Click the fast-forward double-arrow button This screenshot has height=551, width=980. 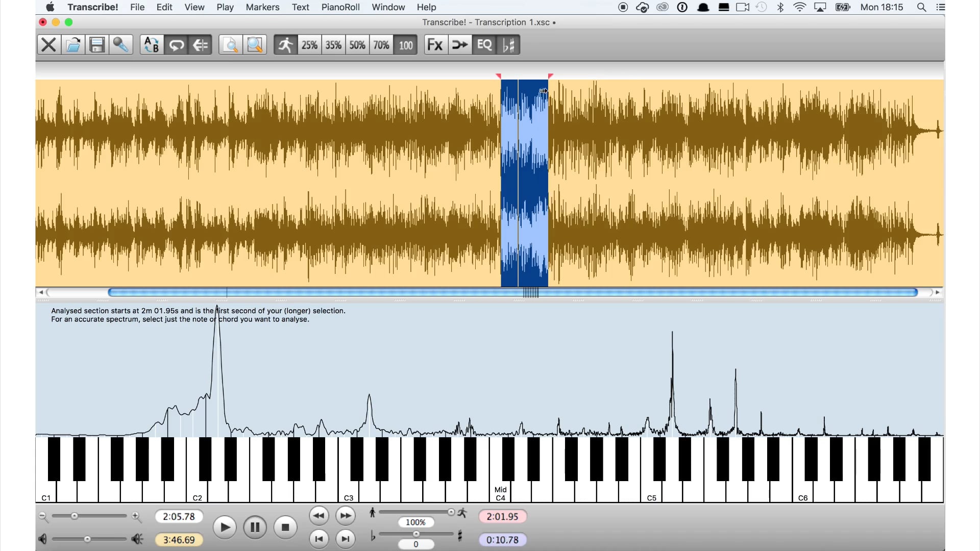[x=346, y=516]
